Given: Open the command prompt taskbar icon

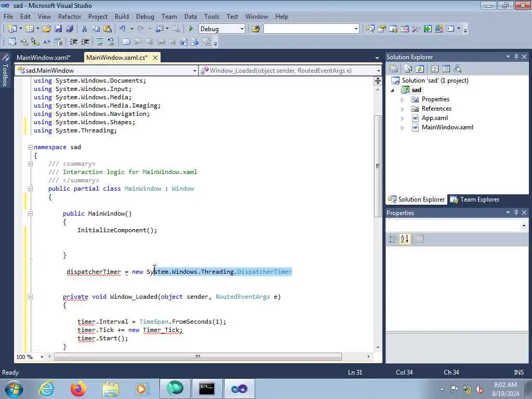Looking at the screenshot, I should tap(207, 389).
